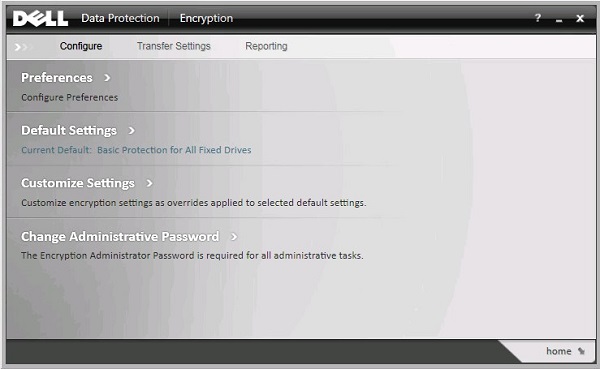
Task: Switch to the Configure tab
Action: 81,46
